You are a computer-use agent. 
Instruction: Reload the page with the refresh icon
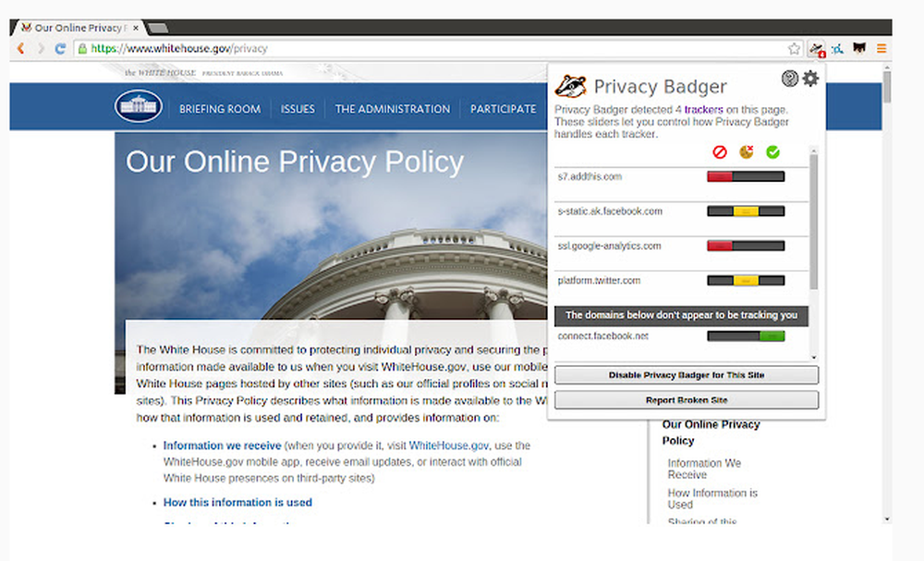coord(60,48)
